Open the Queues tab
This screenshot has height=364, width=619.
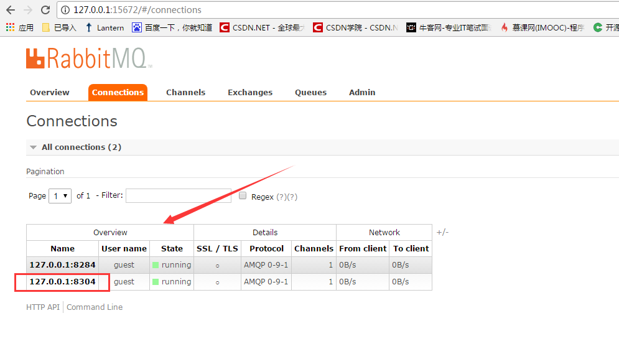[x=310, y=92]
